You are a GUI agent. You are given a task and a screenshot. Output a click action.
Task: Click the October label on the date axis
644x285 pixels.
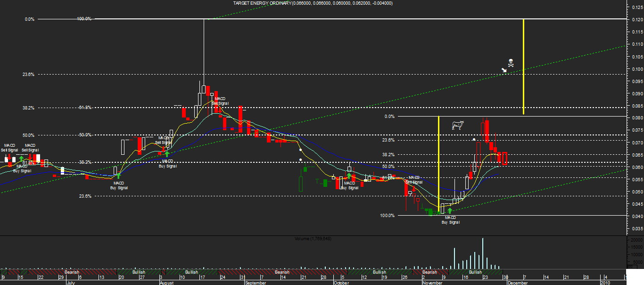[x=342, y=283]
